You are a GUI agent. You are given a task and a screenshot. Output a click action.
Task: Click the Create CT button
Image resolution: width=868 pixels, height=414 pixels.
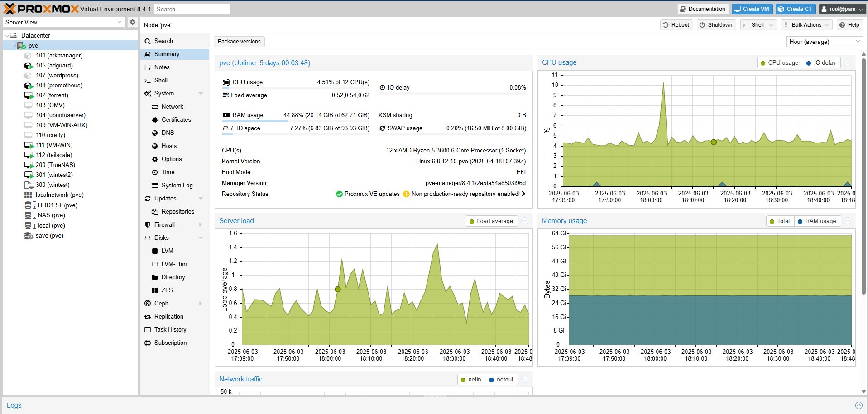coord(795,9)
